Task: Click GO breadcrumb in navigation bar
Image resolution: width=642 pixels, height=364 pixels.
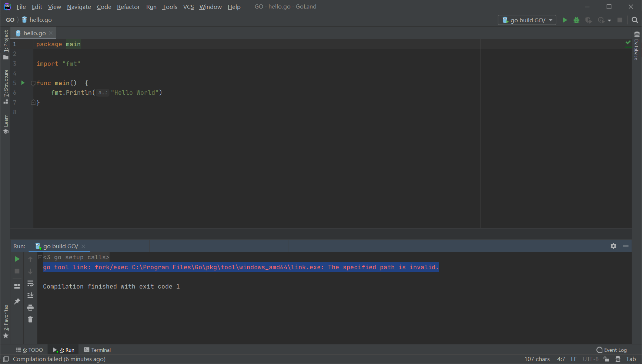Action: point(10,20)
